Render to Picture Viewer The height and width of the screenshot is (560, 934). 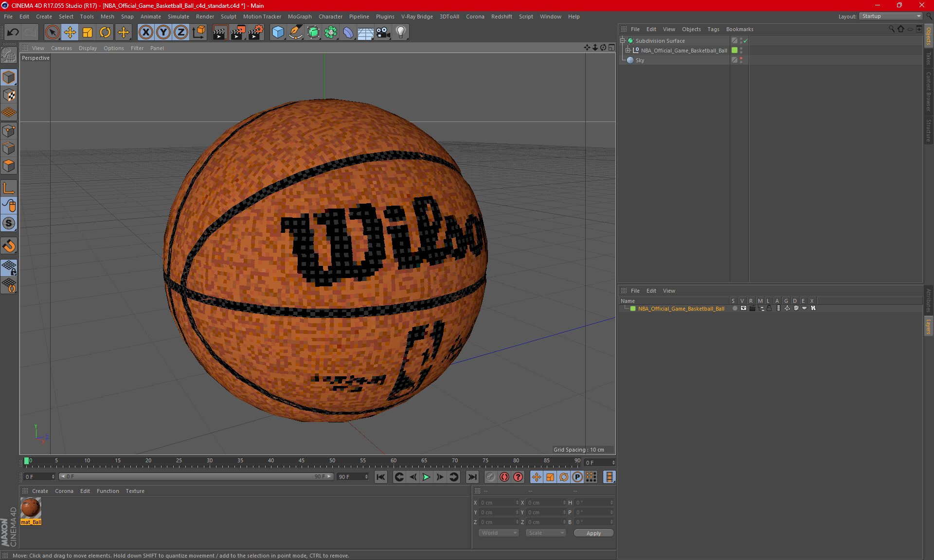[238, 33]
